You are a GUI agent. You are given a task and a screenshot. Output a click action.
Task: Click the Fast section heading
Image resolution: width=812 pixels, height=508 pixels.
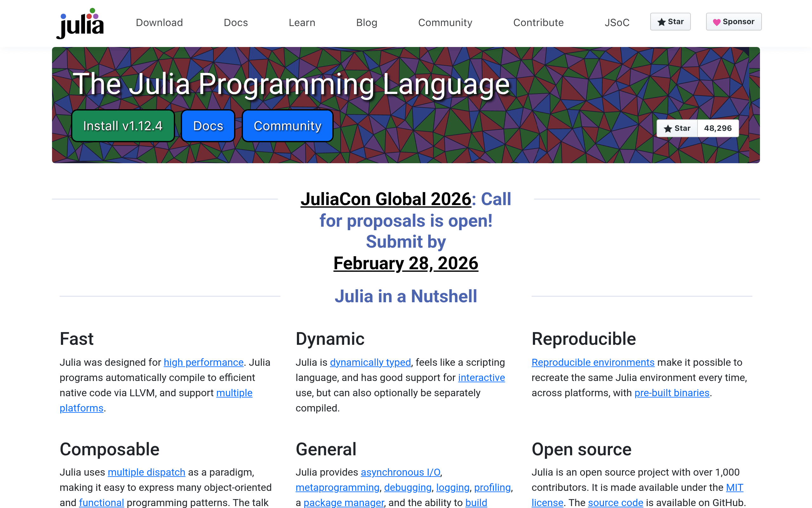76,339
